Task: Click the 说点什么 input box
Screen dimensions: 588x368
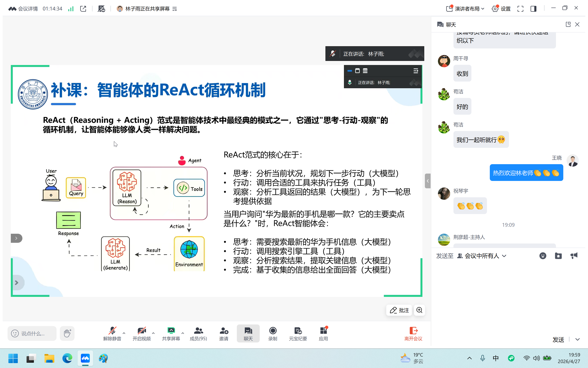Action: click(x=32, y=333)
